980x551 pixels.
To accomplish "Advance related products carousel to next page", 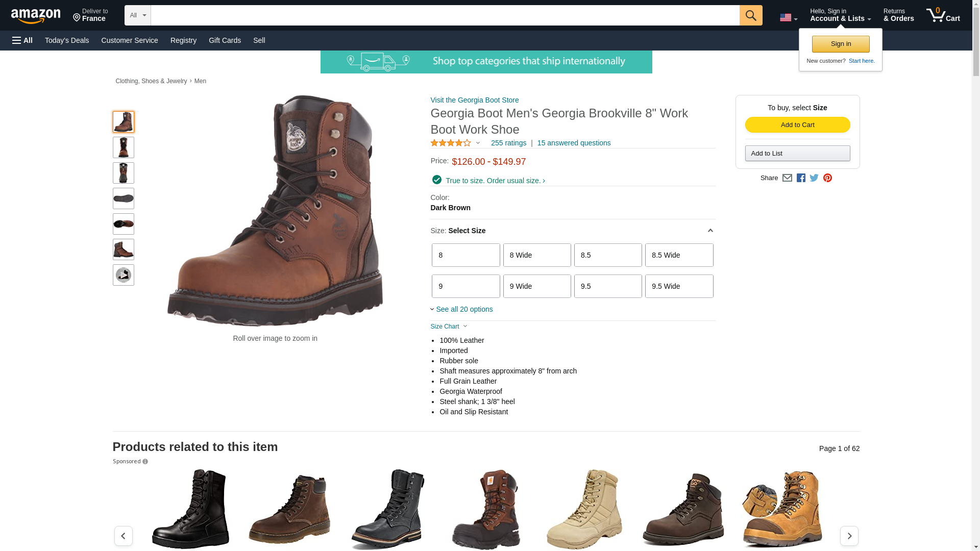I will tap(849, 536).
